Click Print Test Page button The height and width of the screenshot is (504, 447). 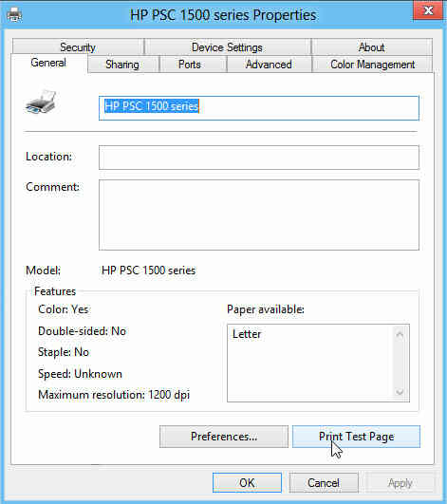click(357, 437)
